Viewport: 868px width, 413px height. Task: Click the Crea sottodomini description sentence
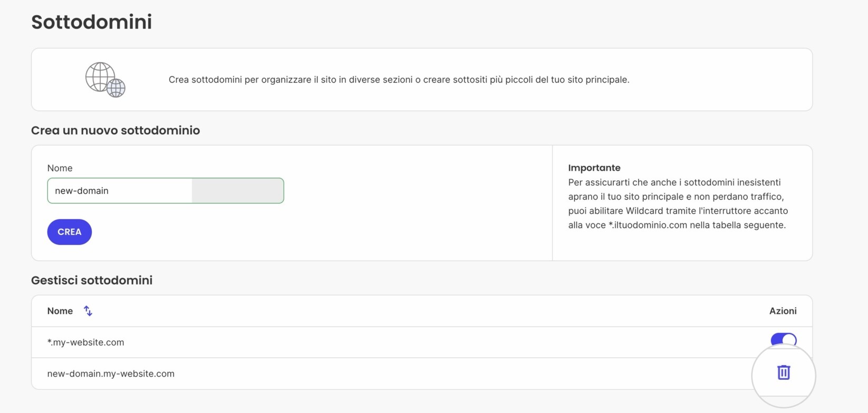pyautogui.click(x=399, y=80)
